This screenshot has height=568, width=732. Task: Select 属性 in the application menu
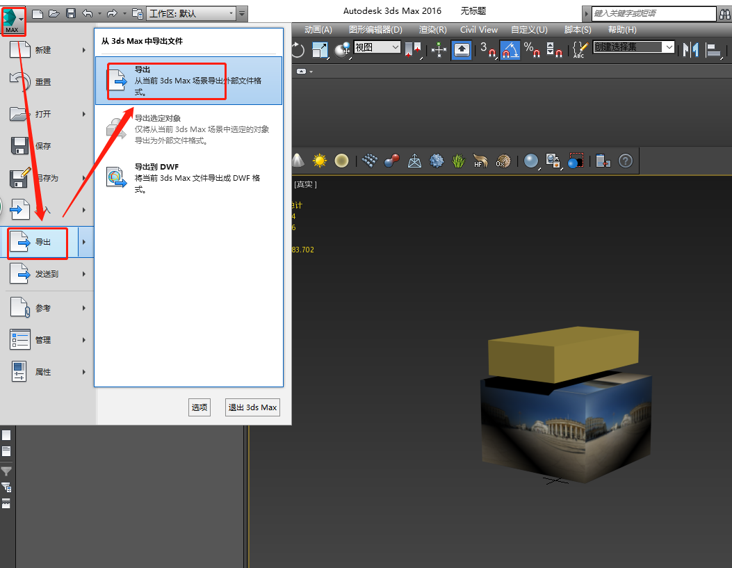click(x=47, y=372)
